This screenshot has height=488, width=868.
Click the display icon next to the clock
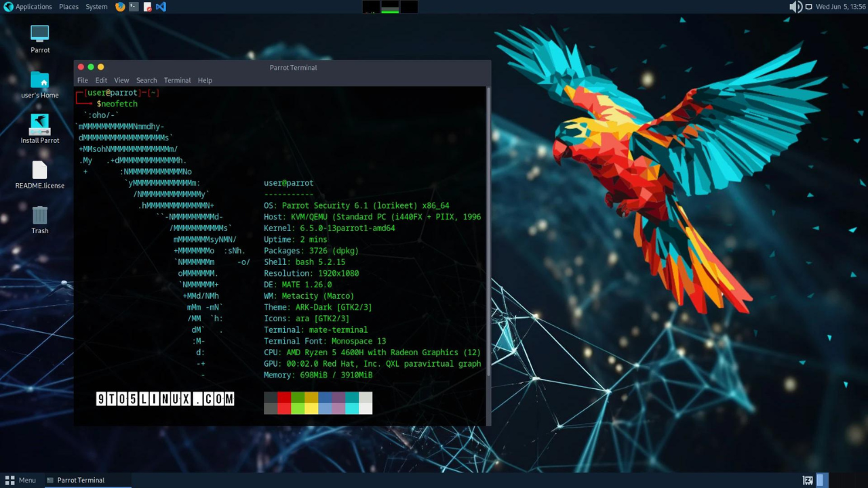[x=808, y=7]
